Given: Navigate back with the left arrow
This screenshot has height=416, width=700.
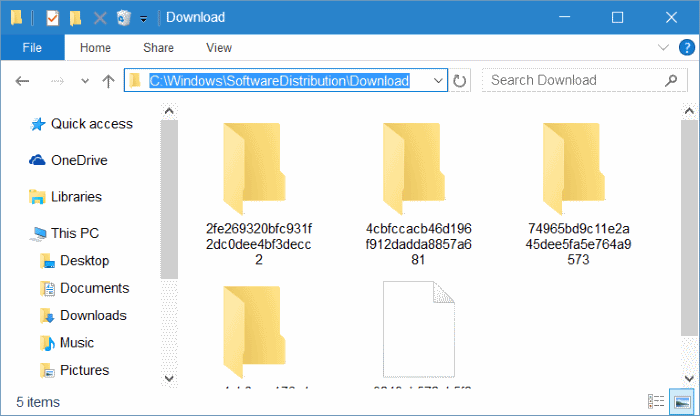Looking at the screenshot, I should tap(23, 81).
